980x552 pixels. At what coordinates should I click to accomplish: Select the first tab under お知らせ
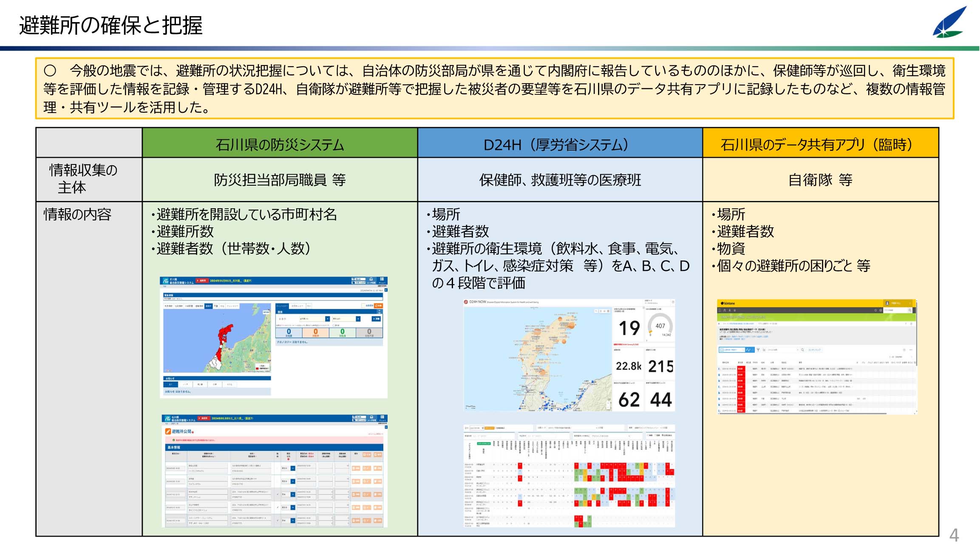[x=170, y=384]
